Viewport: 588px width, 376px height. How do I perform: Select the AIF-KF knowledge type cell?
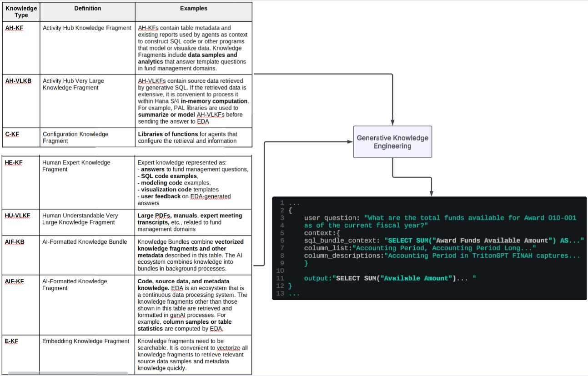coord(15,281)
